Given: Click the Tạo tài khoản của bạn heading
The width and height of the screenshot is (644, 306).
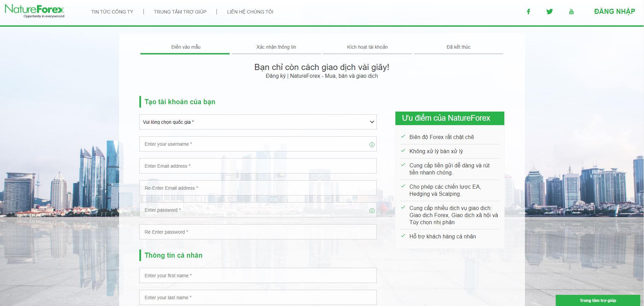Looking at the screenshot, I should (x=180, y=102).
